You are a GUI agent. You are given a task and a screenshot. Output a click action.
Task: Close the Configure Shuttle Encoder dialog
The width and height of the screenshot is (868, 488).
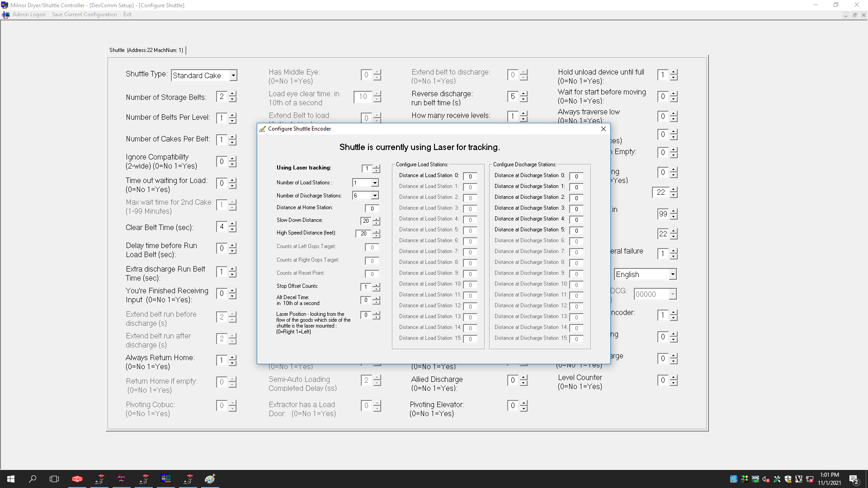[x=603, y=129]
